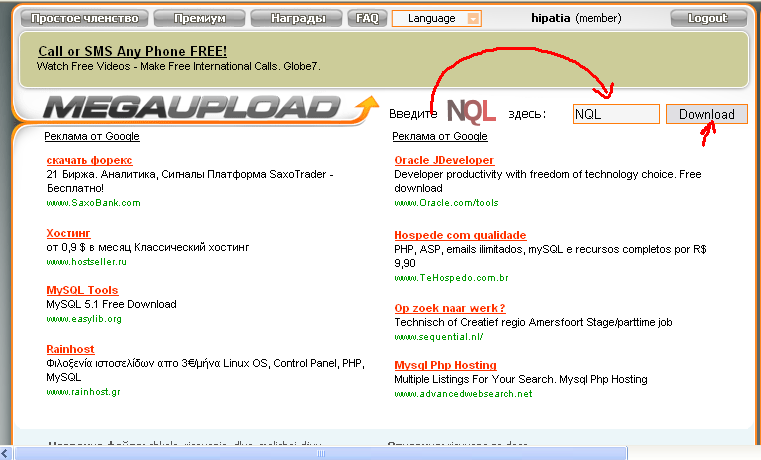The width and height of the screenshot is (761, 460).
Task: Open the Hospede com qualidade ad link
Action: 460,235
